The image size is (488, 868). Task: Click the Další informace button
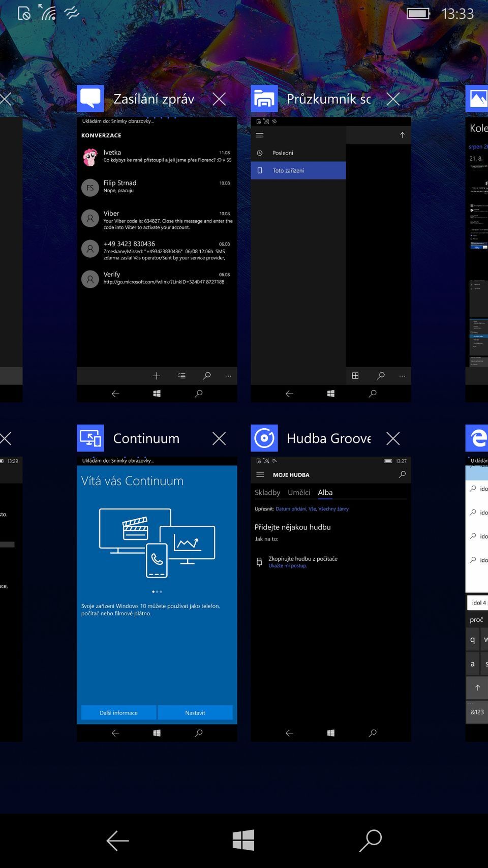(118, 712)
